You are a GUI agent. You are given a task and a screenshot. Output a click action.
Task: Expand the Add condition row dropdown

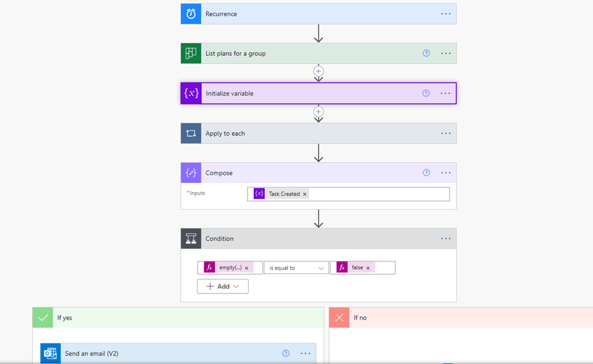pyautogui.click(x=223, y=286)
